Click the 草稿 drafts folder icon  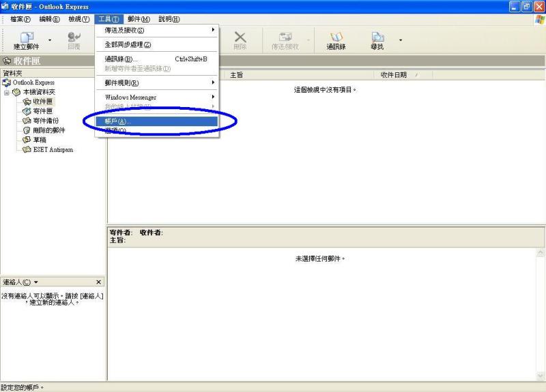point(27,140)
